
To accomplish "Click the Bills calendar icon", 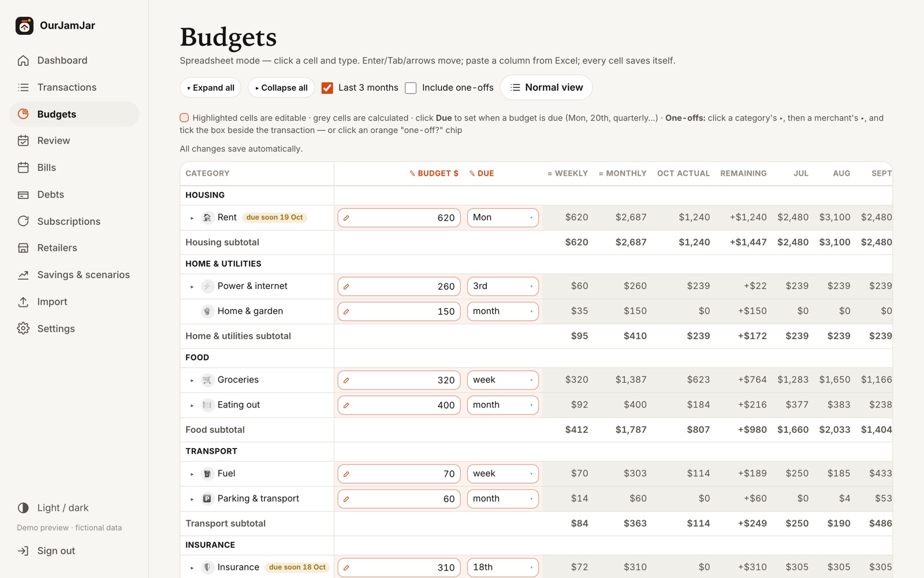I will pyautogui.click(x=23, y=168).
